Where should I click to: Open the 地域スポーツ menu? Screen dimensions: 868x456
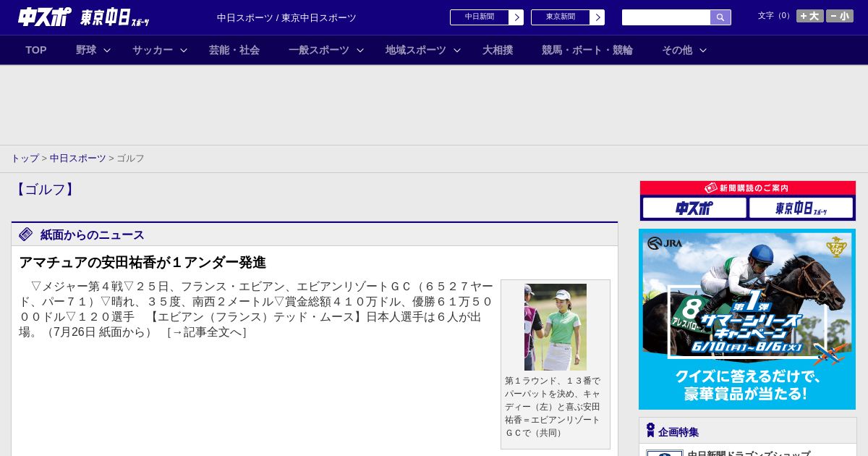click(416, 50)
